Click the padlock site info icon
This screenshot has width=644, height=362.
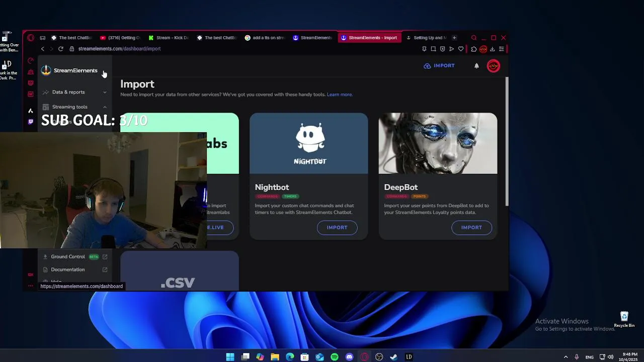pos(72,49)
